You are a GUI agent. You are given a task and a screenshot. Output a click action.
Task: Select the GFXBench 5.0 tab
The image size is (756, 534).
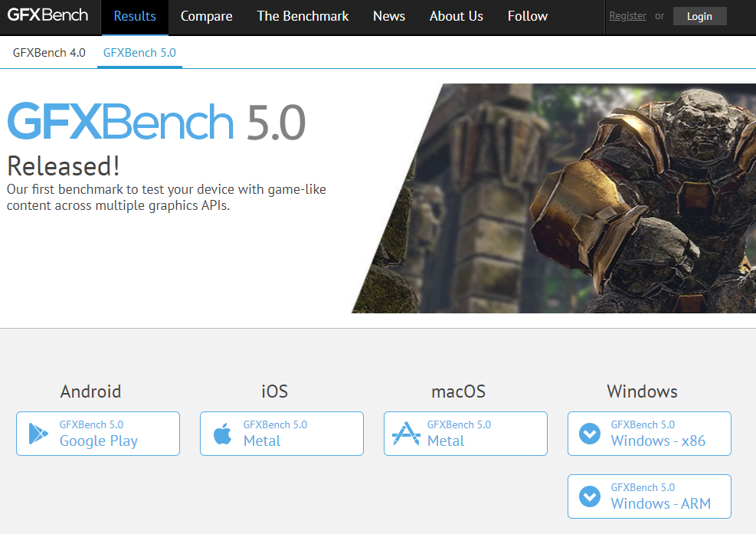[x=140, y=53]
